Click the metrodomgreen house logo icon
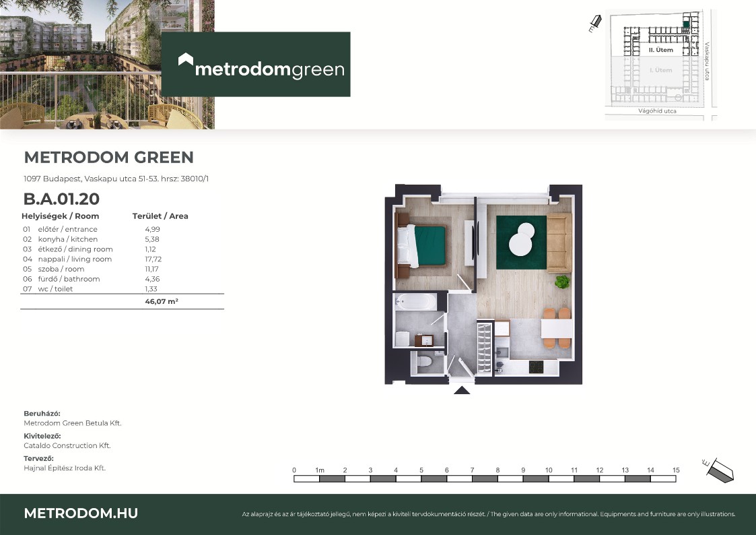 click(x=185, y=61)
